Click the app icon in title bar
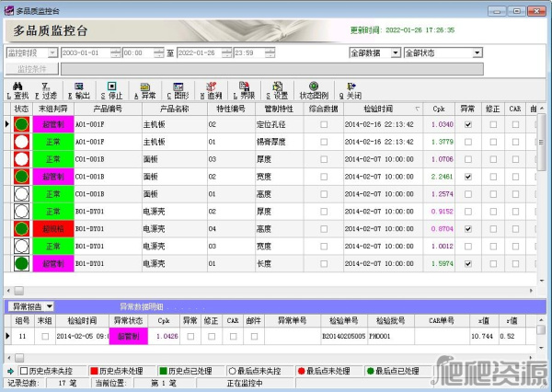The height and width of the screenshot is (392, 552). tap(9, 10)
